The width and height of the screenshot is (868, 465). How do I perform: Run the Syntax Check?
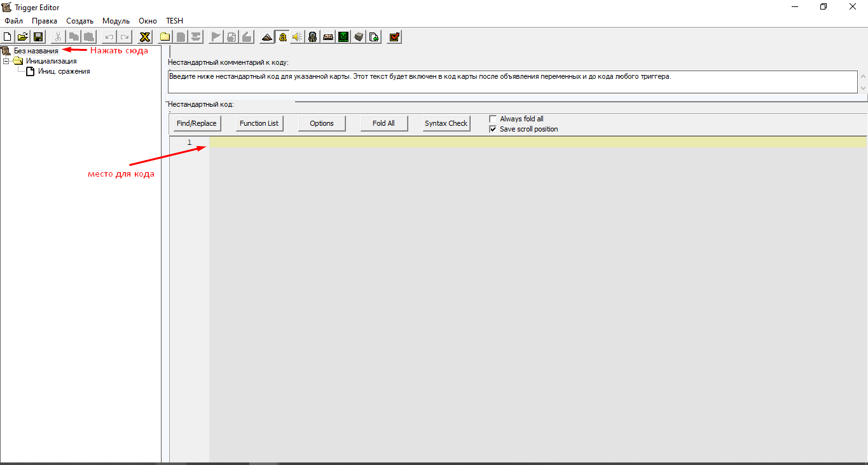click(x=446, y=123)
